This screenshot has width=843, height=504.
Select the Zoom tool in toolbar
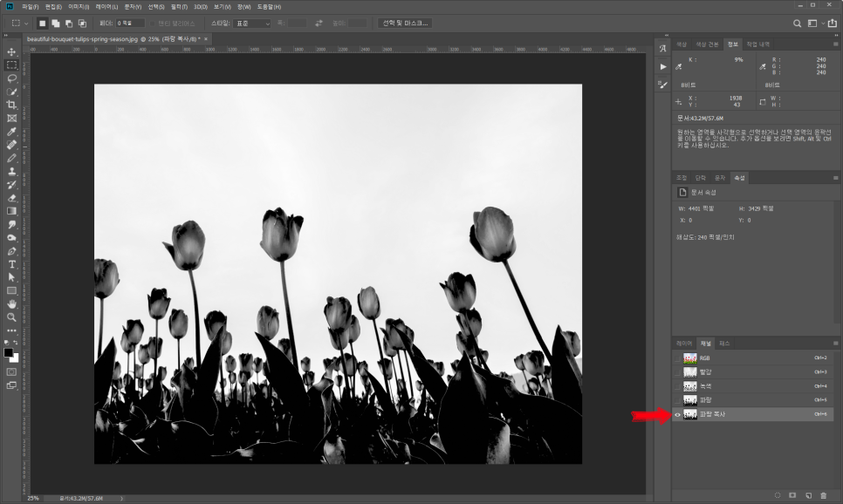click(x=11, y=317)
